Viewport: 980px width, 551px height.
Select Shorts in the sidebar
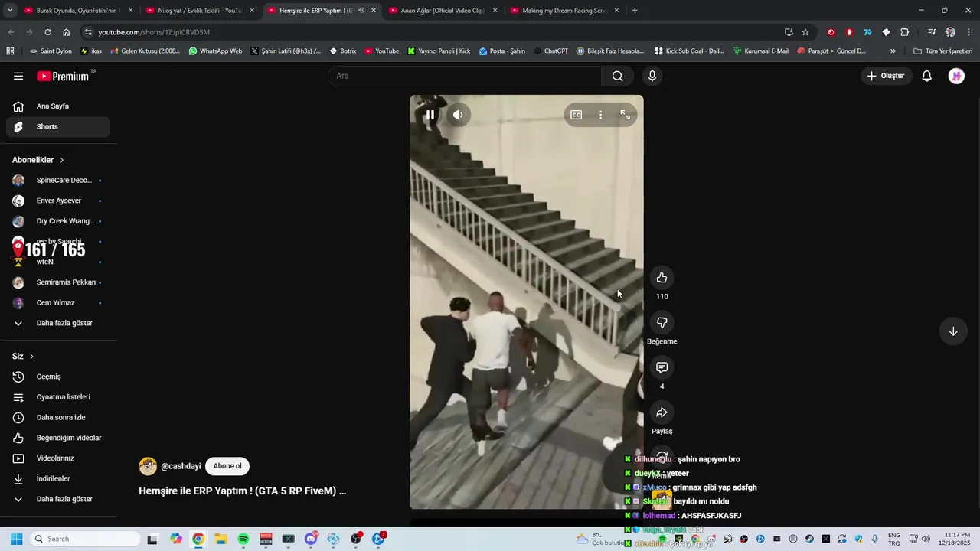[58, 127]
